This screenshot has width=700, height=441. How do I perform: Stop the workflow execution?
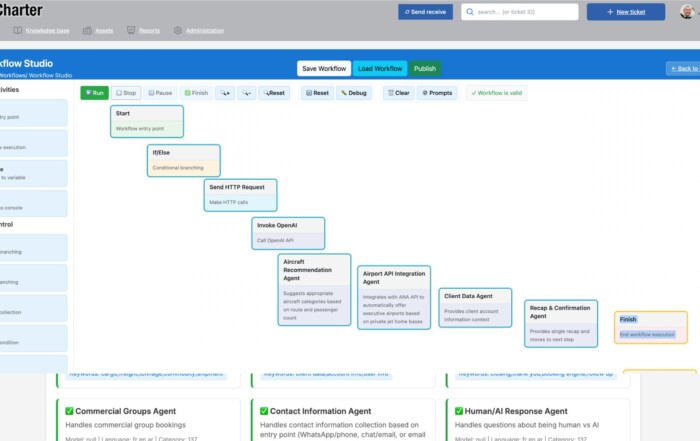point(126,93)
